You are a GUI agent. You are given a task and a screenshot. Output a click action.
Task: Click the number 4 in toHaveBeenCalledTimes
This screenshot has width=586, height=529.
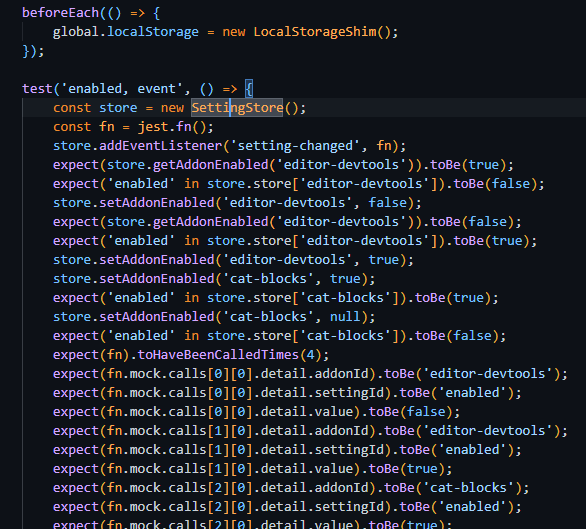[x=310, y=355]
